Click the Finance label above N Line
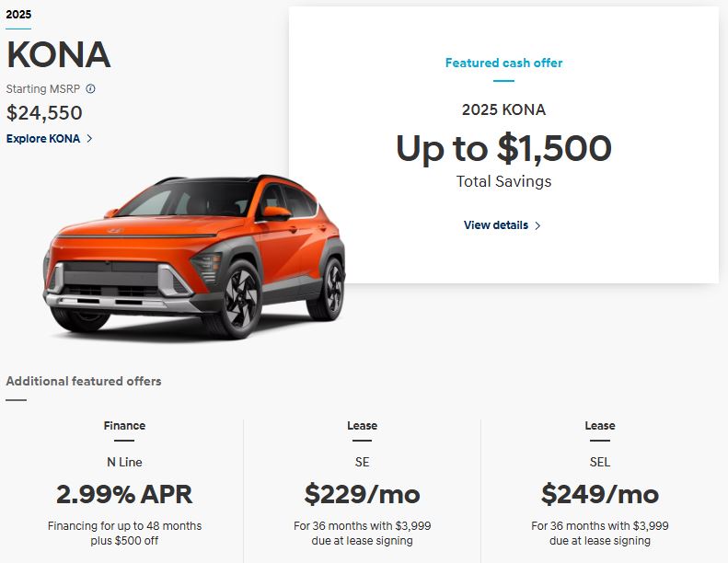728x563 pixels. coord(124,426)
